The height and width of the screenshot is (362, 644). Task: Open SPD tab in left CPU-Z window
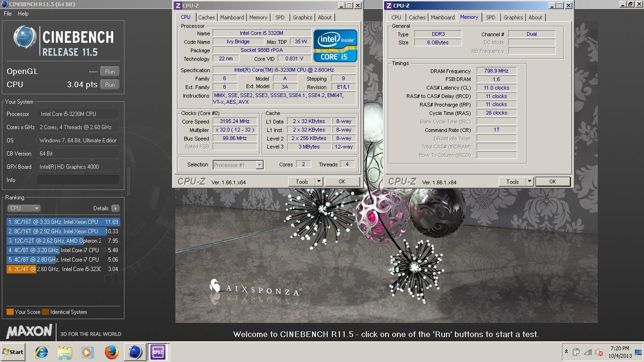pyautogui.click(x=280, y=17)
